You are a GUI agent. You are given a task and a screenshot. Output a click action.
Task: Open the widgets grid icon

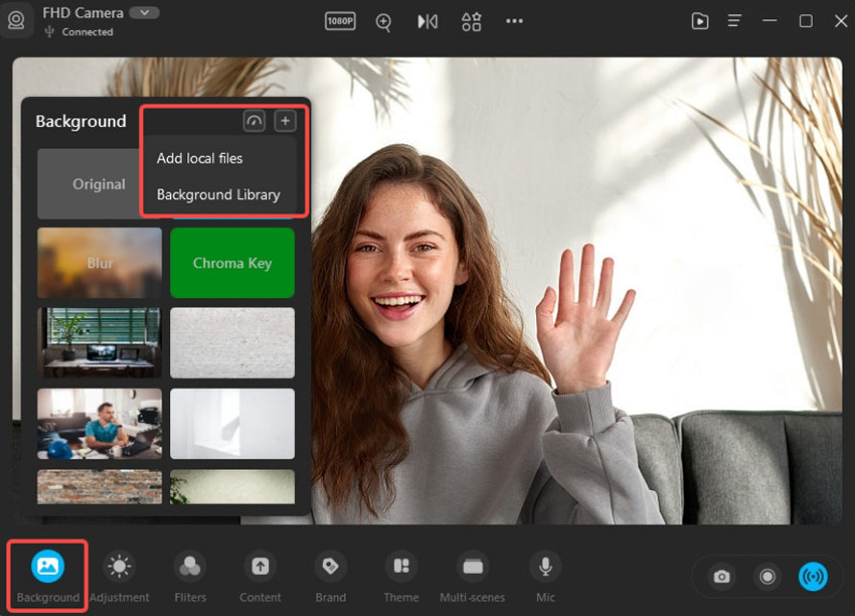(x=471, y=21)
